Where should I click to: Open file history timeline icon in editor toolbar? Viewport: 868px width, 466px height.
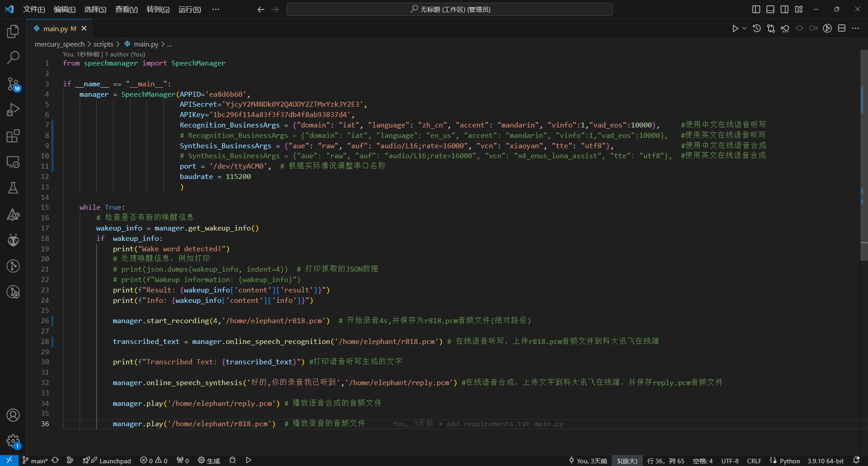click(757, 28)
